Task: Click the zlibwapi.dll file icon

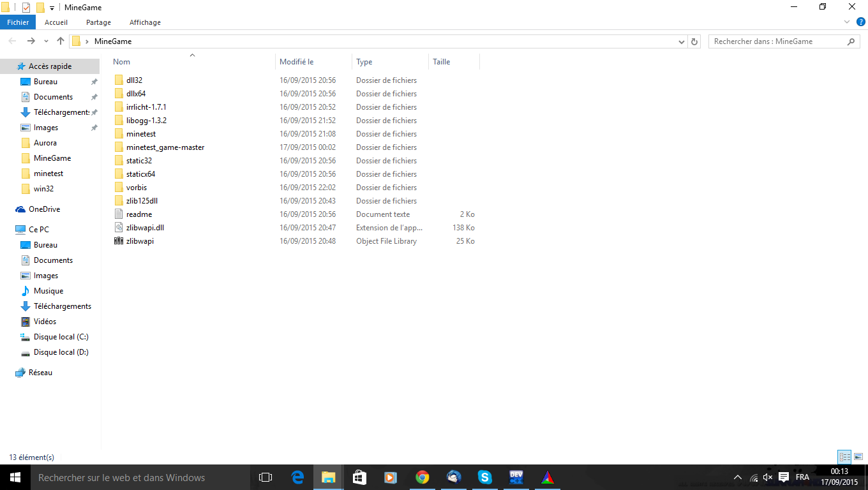Action: click(x=119, y=228)
